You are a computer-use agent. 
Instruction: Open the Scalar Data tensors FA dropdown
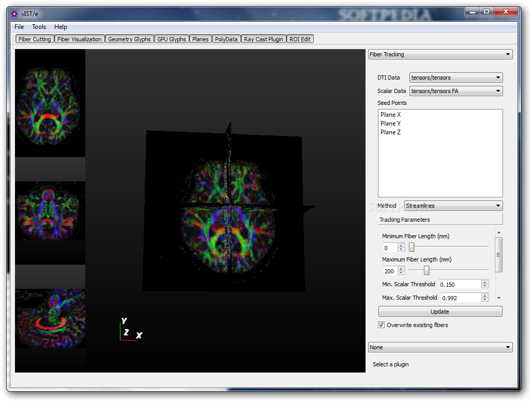click(x=456, y=91)
